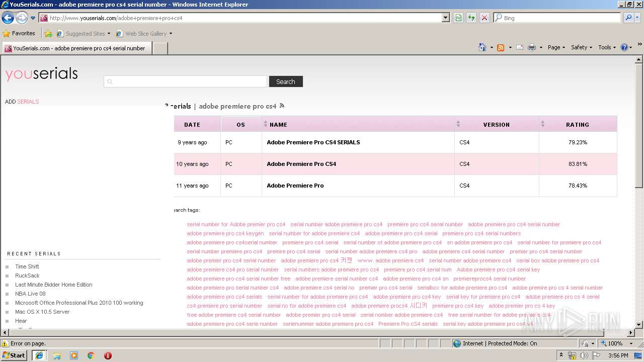
Task: Click the yousearials.com address bar
Action: pos(240,18)
